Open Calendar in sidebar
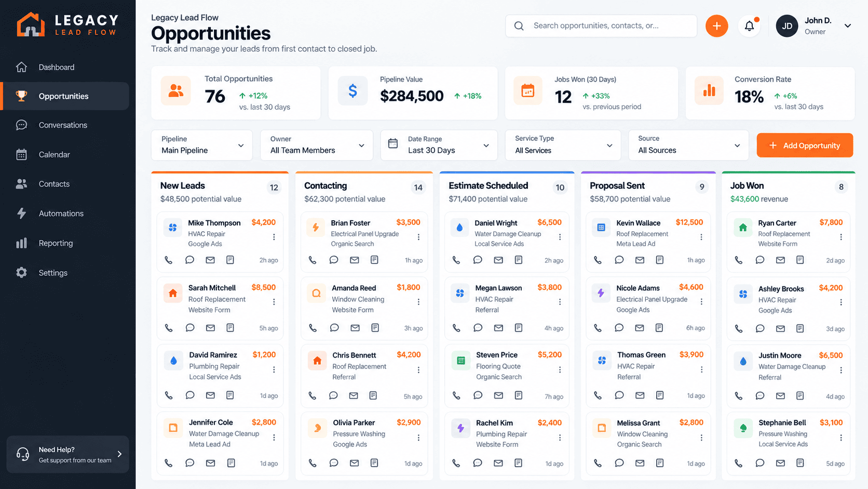Viewport: 868px width, 489px height. [x=65, y=154]
